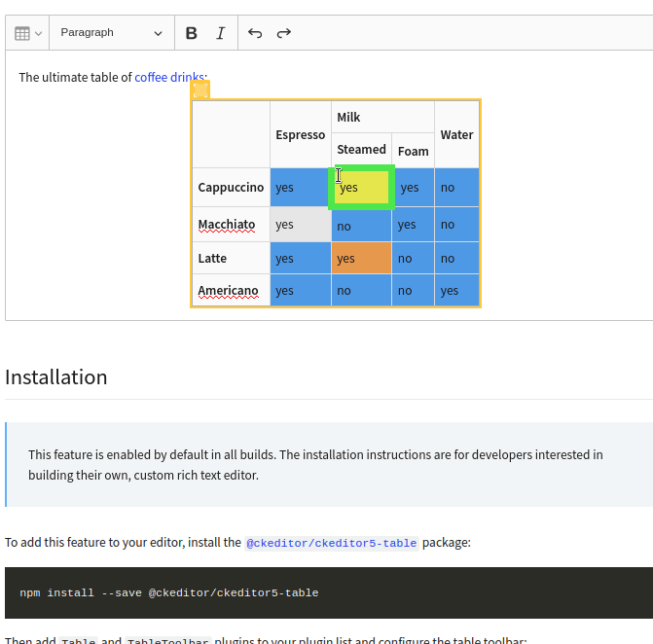This screenshot has height=644, width=653.
Task: Select Macchiato Water cell
Action: click(x=457, y=225)
